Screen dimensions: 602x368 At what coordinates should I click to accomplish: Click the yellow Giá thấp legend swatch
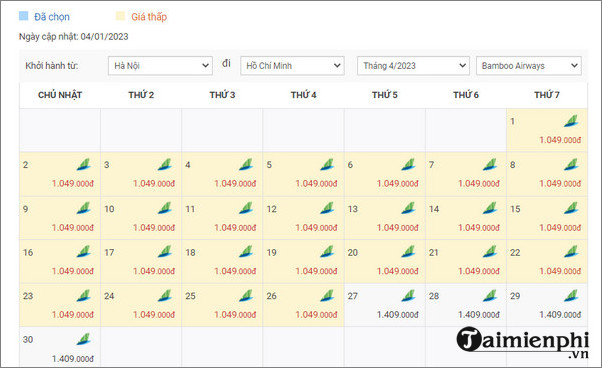[x=121, y=16]
